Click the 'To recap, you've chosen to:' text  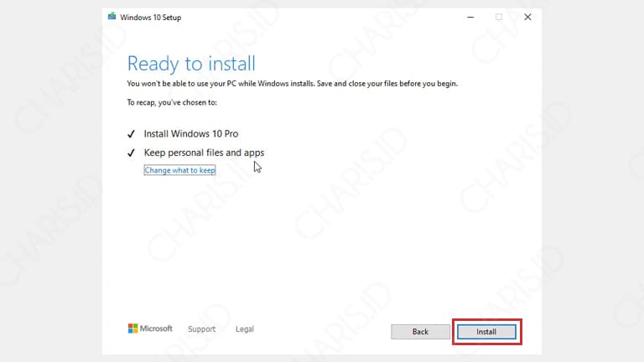pos(172,102)
